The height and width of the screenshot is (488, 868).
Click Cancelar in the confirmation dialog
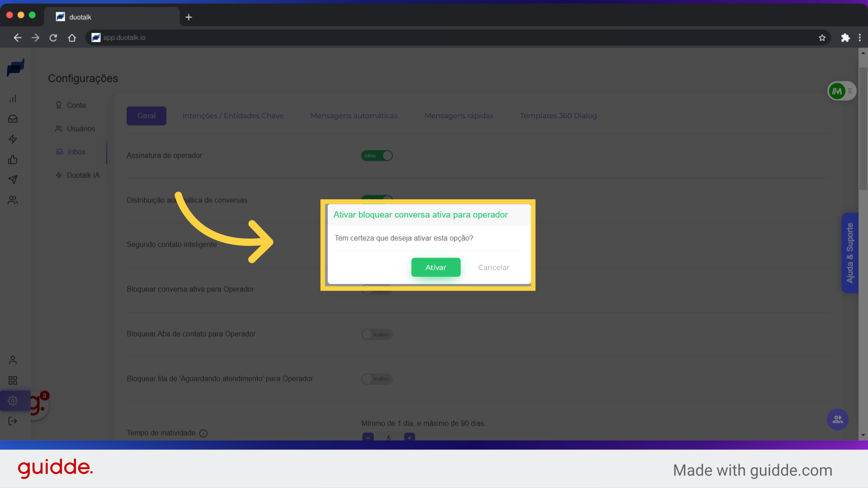click(x=494, y=267)
